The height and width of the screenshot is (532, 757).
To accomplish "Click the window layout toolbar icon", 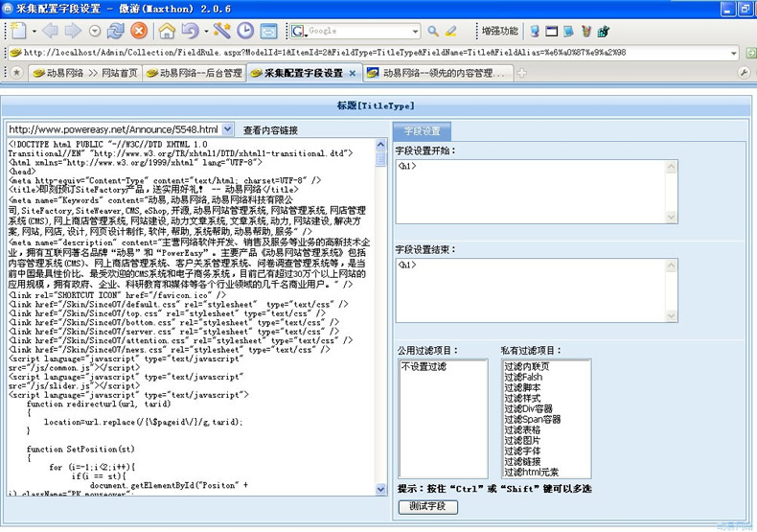I will coord(551,32).
